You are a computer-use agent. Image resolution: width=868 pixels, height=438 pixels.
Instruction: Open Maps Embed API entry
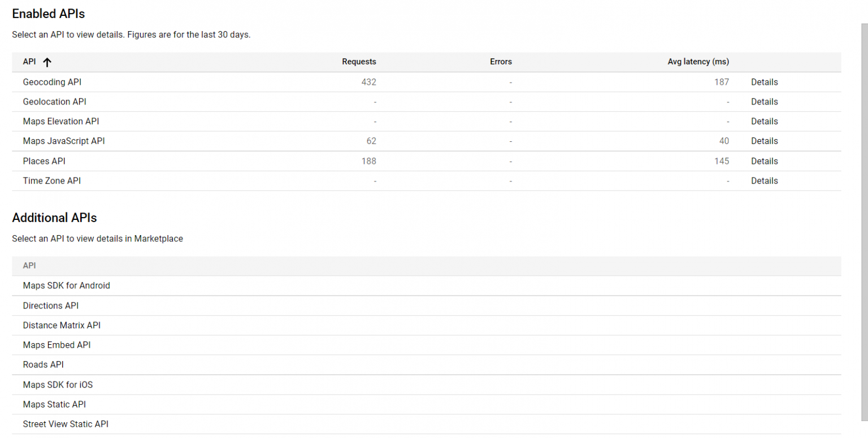pyautogui.click(x=57, y=345)
